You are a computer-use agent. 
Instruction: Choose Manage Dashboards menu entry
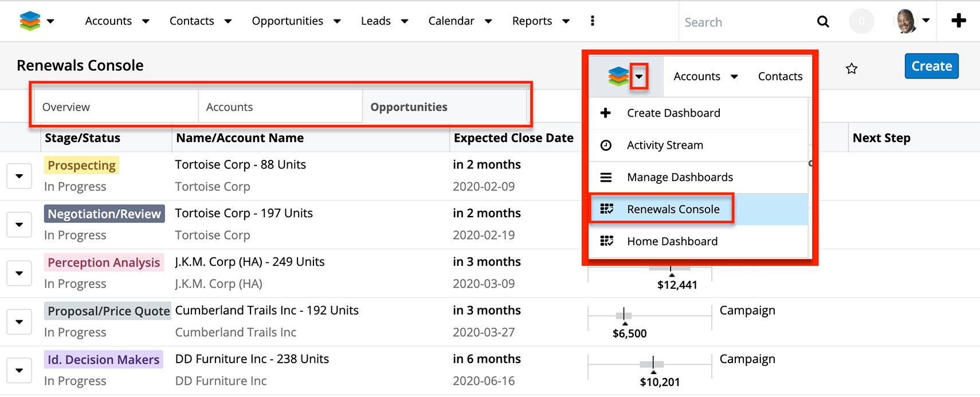click(679, 177)
